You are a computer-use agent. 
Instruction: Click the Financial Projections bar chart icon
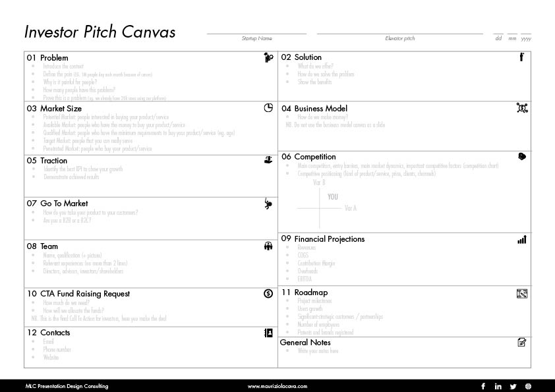522,240
